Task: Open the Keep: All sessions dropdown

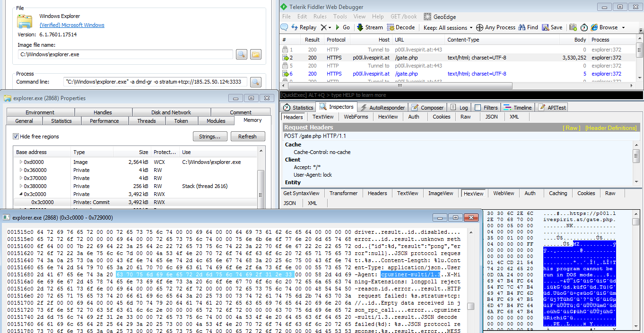Action: 448,27
